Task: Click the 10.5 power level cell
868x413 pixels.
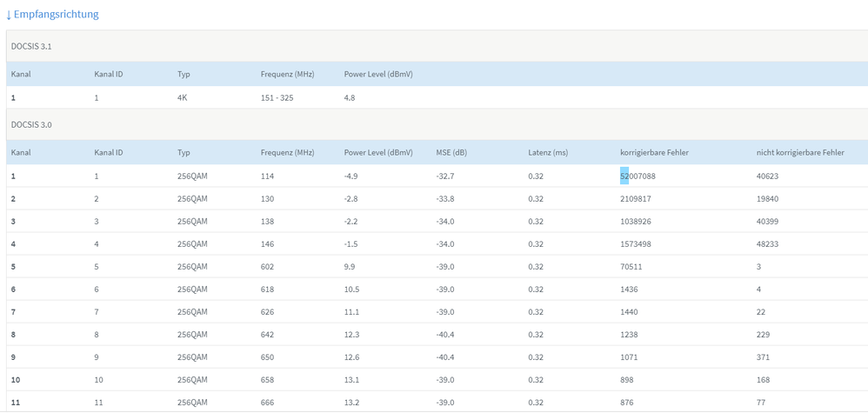Action: (351, 290)
